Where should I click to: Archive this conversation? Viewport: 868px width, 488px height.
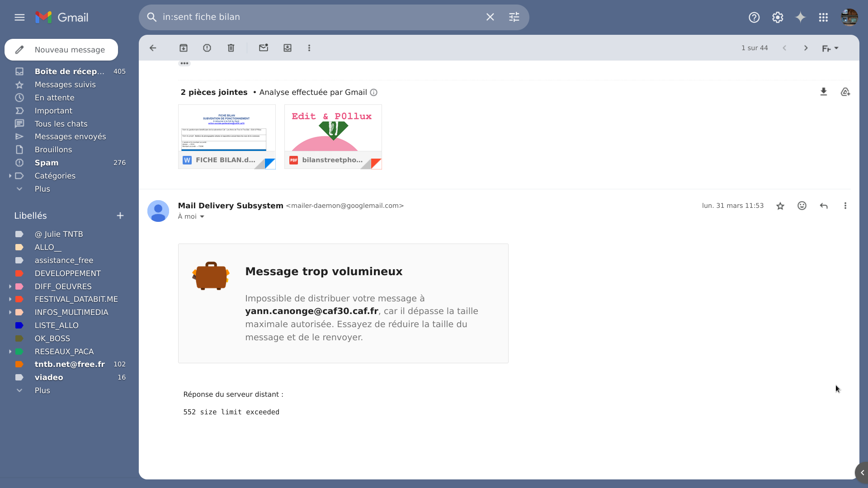point(184,48)
